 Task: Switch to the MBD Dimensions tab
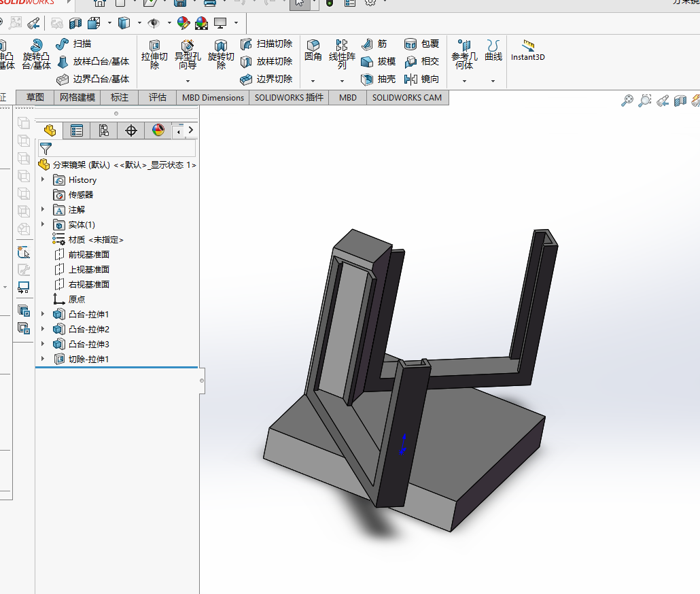(x=213, y=97)
